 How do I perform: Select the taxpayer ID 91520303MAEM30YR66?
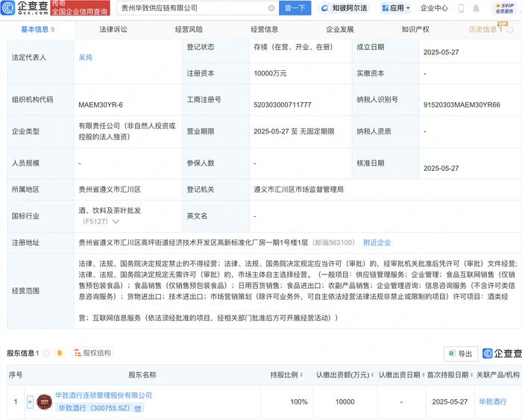click(x=462, y=105)
